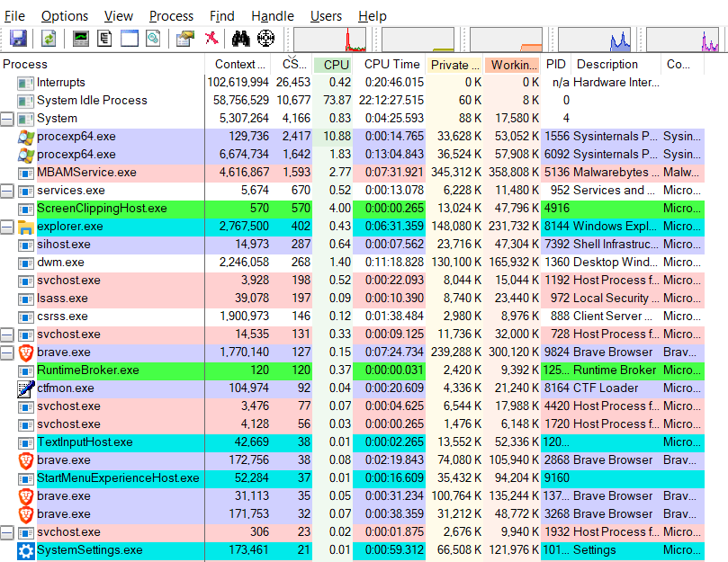Open the Options menu
This screenshot has height=562, width=728.
click(65, 16)
